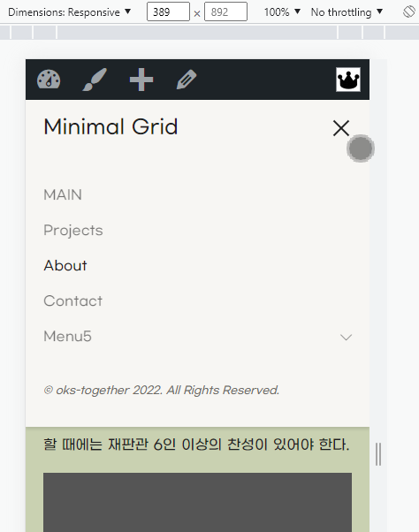The width and height of the screenshot is (419, 532).
Task: Open the Menu5 menu item
Action: [67, 336]
